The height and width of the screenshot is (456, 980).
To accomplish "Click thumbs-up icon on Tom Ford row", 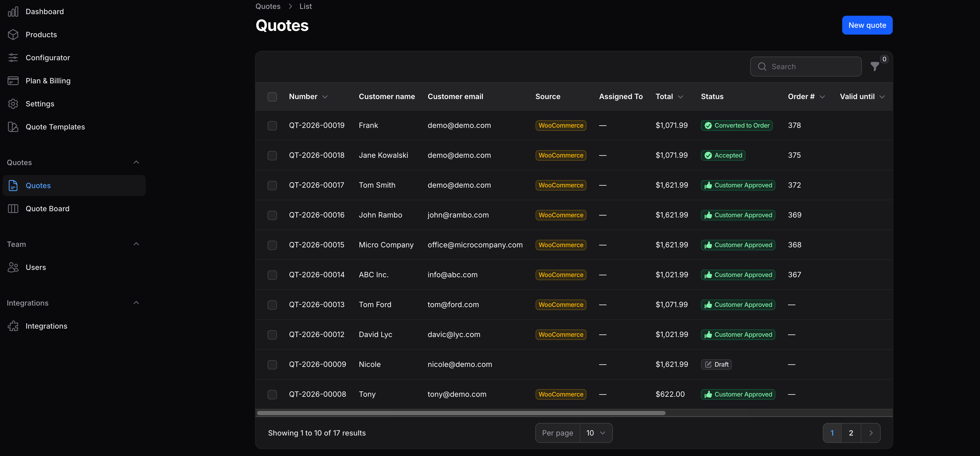I will pyautogui.click(x=708, y=305).
